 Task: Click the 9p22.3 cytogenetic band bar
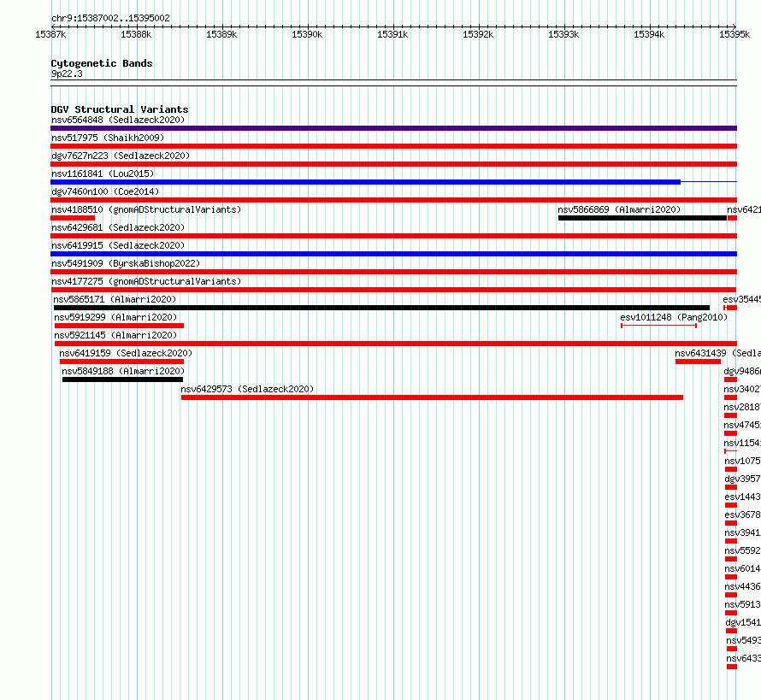393,83
